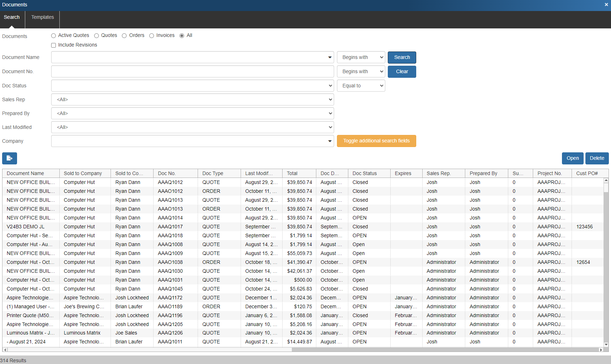Click the blue Search button
The height and width of the screenshot is (364, 611).
[402, 58]
